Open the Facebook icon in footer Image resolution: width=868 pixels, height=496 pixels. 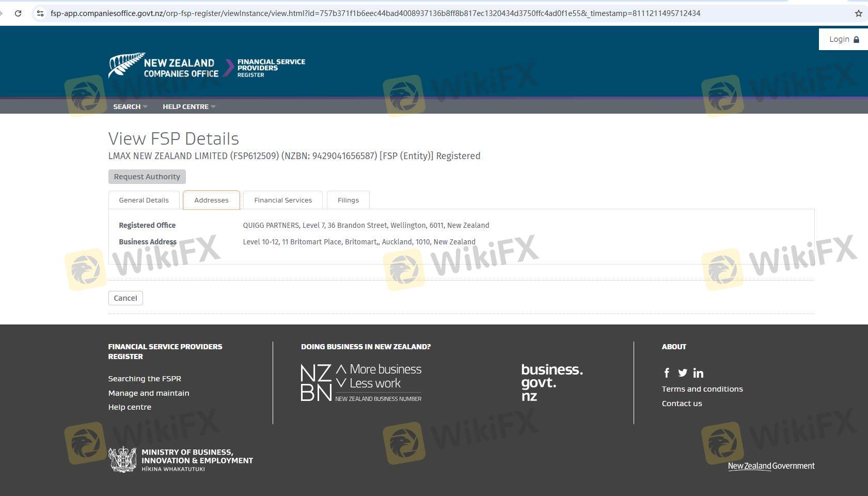tap(667, 373)
